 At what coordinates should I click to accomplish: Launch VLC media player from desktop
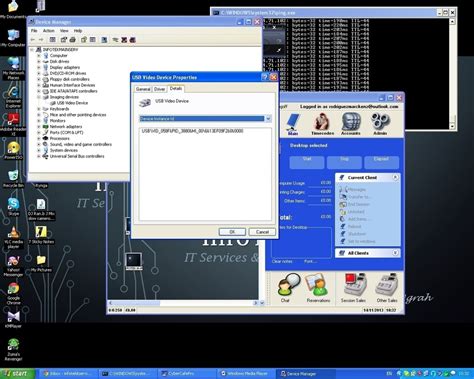point(13,237)
